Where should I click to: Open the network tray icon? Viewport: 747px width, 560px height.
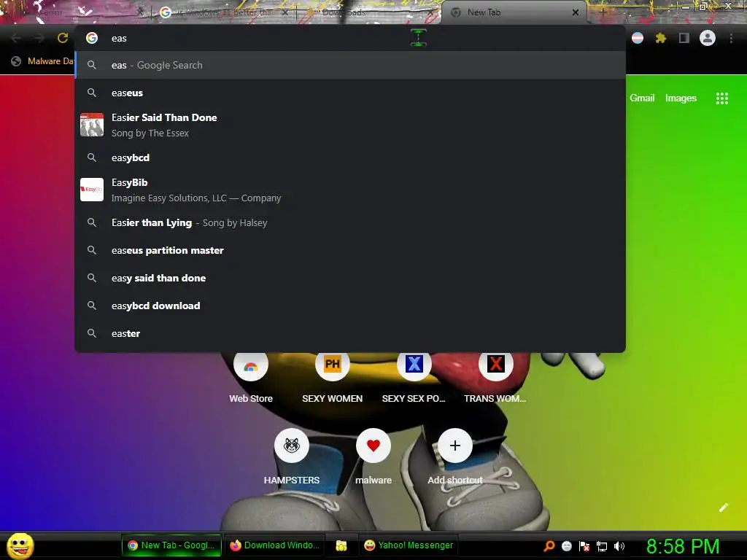click(602, 545)
